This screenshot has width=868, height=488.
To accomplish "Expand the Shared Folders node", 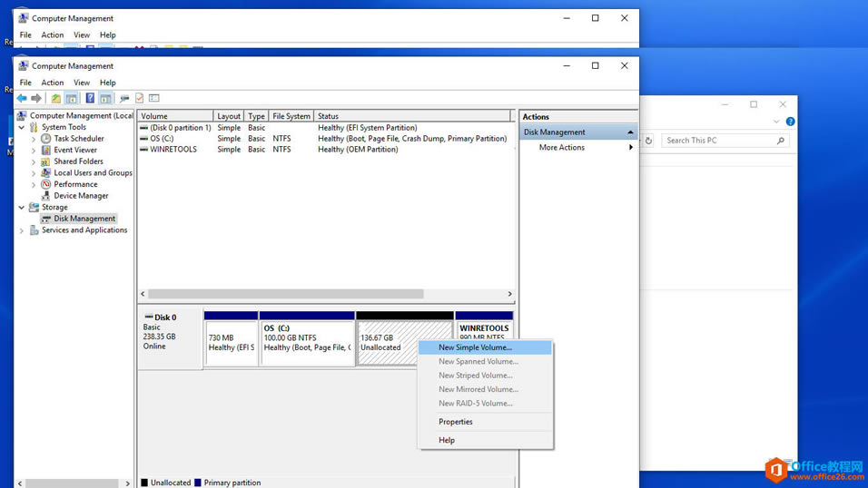I will point(34,161).
